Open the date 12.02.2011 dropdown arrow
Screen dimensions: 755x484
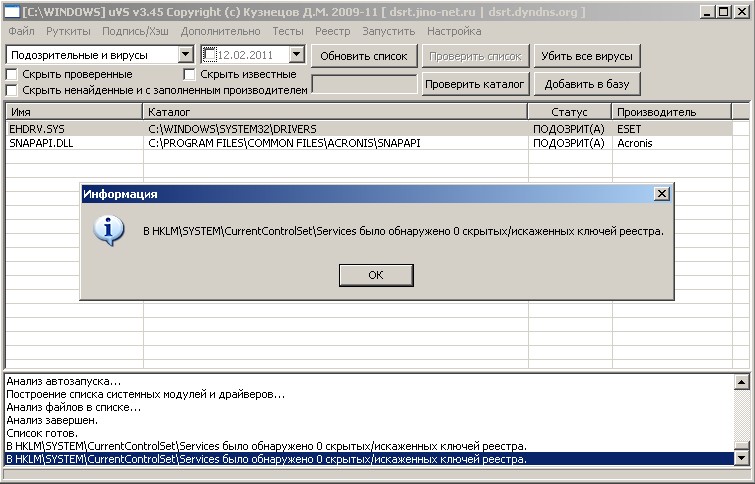click(297, 54)
